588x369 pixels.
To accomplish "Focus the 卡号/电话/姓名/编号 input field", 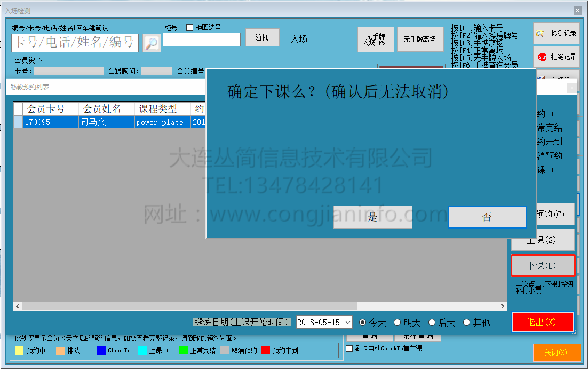I will pyautogui.click(x=75, y=43).
